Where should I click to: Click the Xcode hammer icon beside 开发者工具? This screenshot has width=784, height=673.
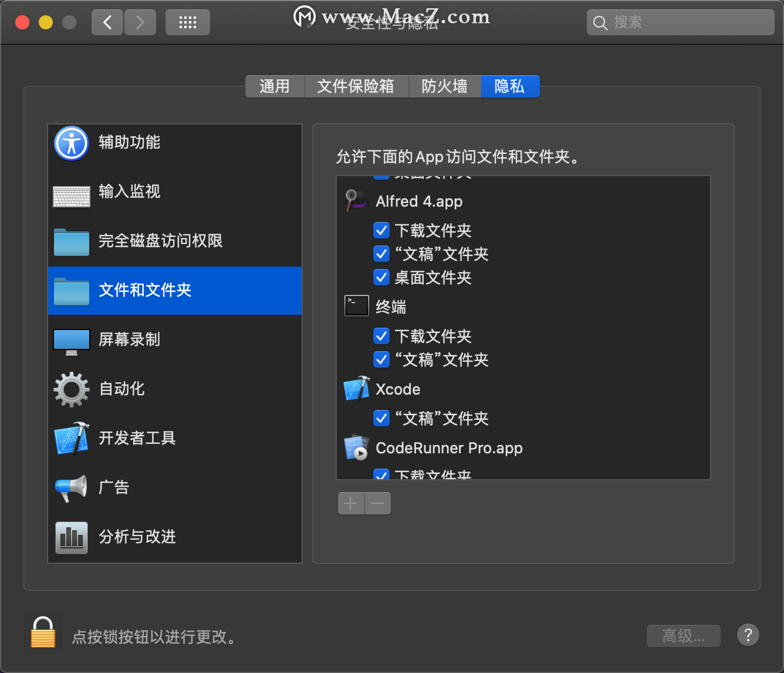click(72, 439)
